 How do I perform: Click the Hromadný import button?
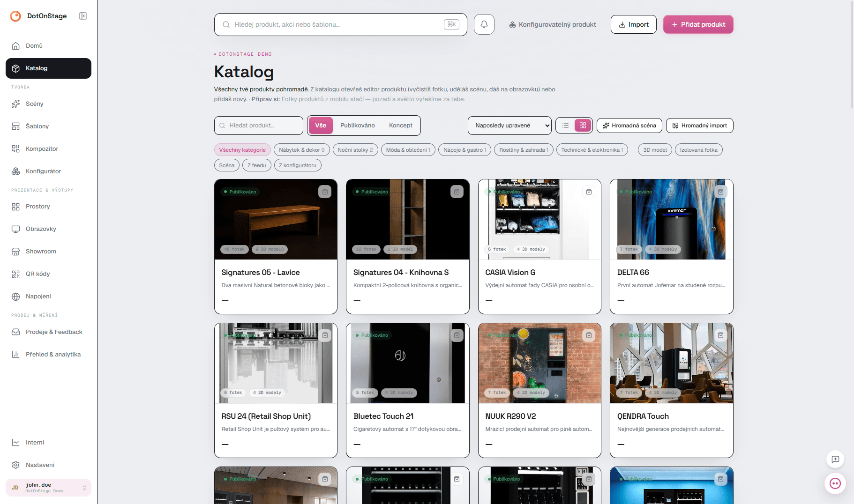(x=700, y=126)
